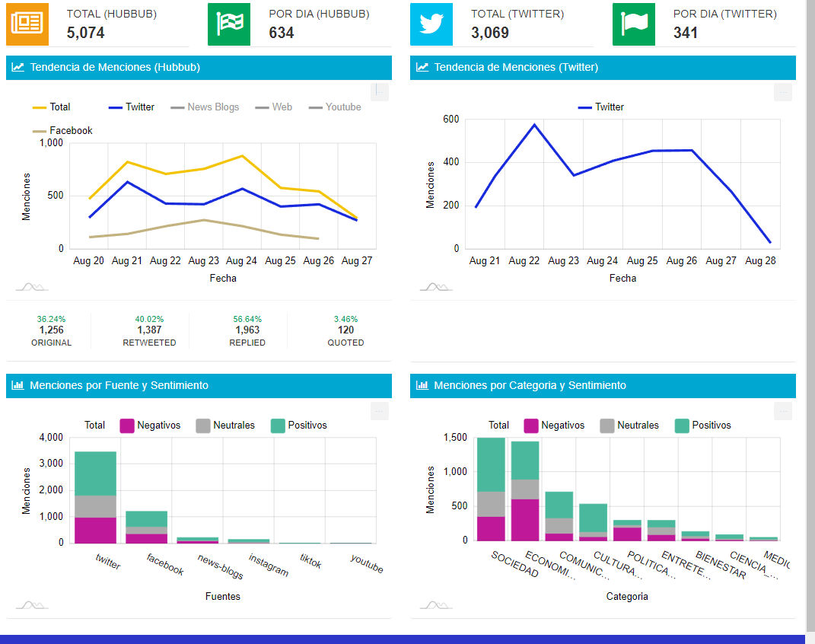
Task: Click the Negativos swatch in Fuente legend
Action: point(127,426)
